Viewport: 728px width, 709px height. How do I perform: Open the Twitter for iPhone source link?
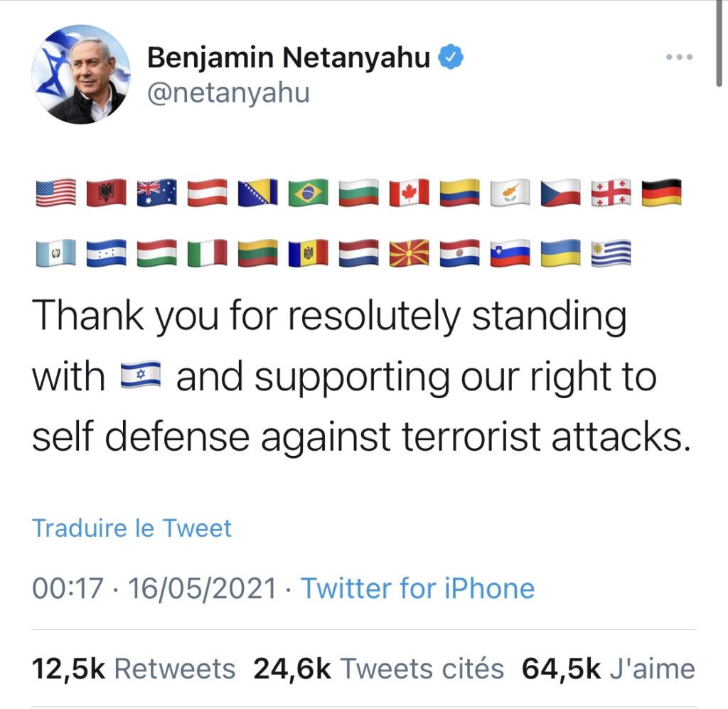point(417,589)
